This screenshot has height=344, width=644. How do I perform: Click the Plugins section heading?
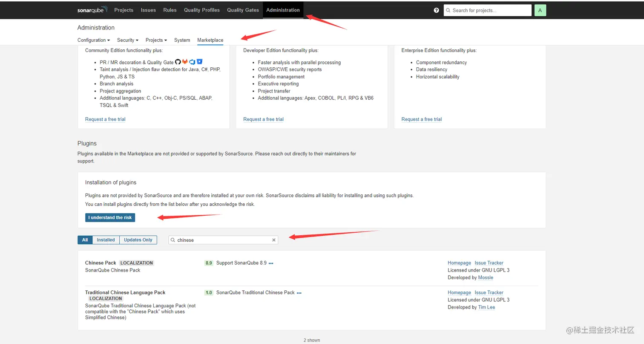pos(87,143)
